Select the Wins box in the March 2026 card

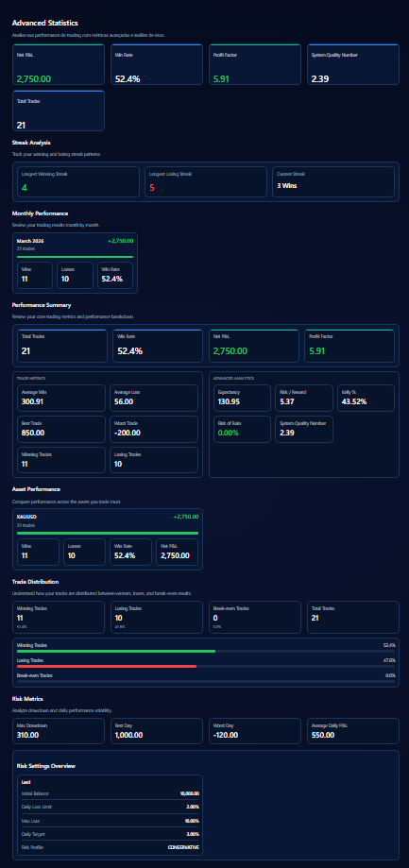point(35,275)
